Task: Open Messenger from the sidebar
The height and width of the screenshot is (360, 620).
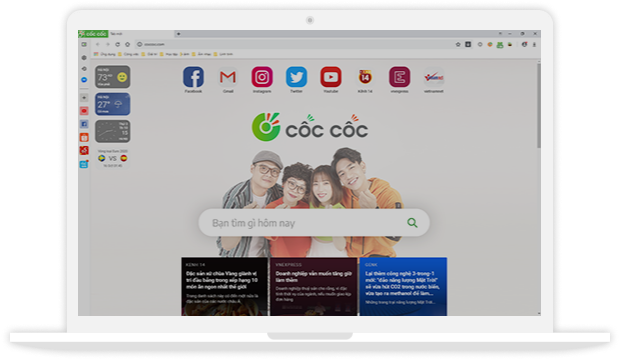Action: coord(84,80)
